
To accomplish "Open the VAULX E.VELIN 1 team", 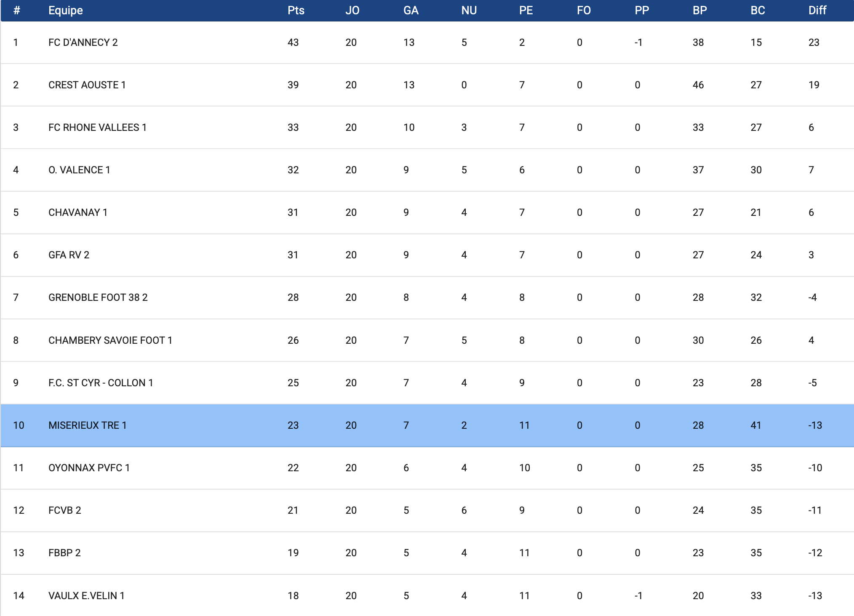I will pos(86,596).
